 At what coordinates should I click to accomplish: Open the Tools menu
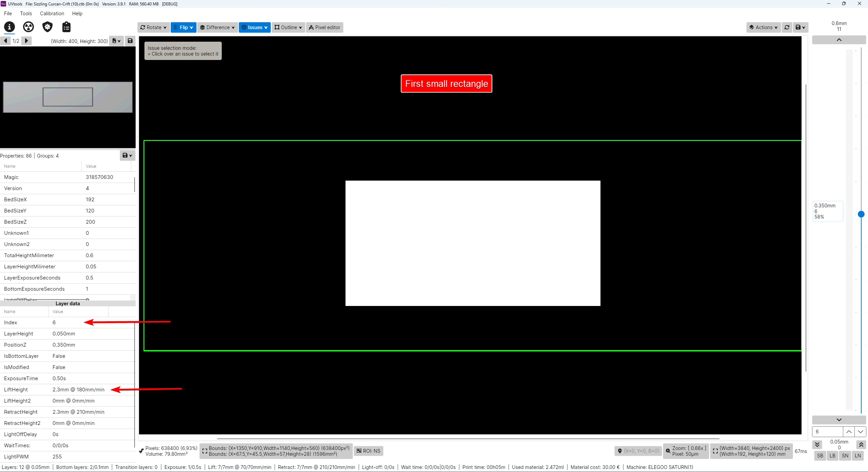pos(26,14)
